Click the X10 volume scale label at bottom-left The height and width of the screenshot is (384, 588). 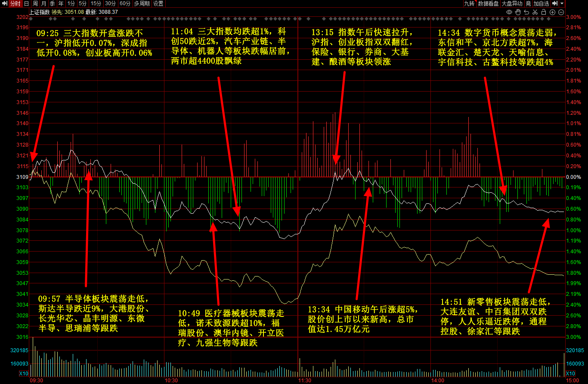(x=24, y=373)
